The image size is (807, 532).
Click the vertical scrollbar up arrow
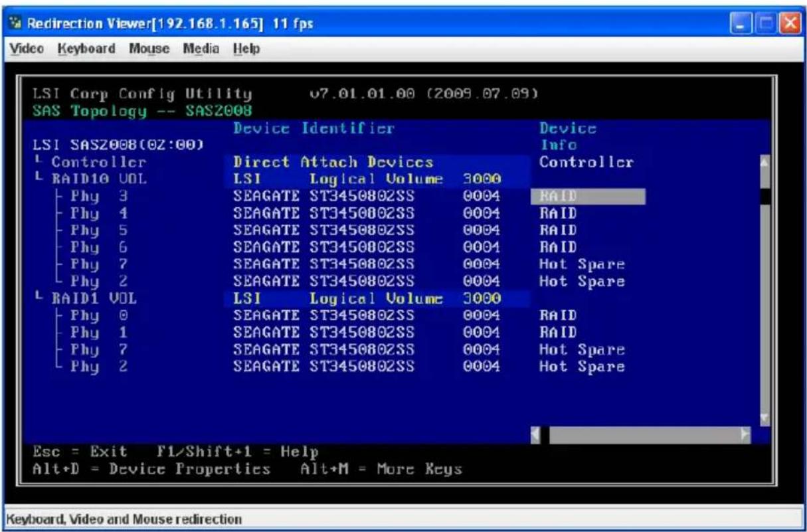pos(763,162)
